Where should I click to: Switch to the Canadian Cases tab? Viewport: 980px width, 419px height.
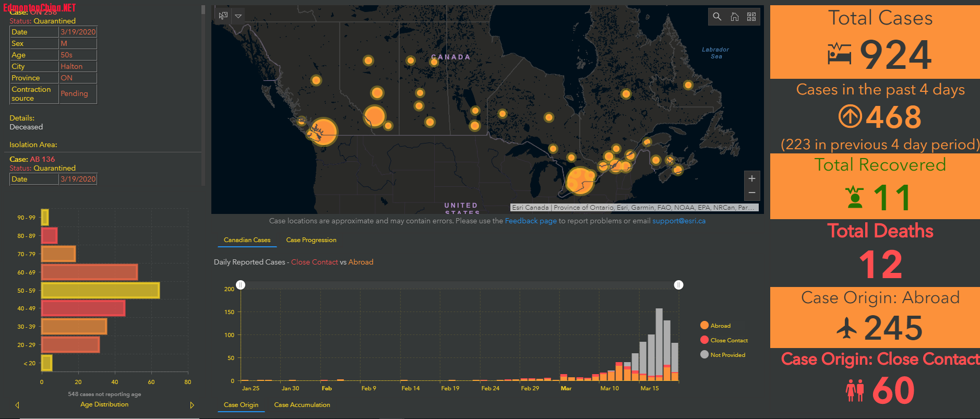click(x=247, y=240)
